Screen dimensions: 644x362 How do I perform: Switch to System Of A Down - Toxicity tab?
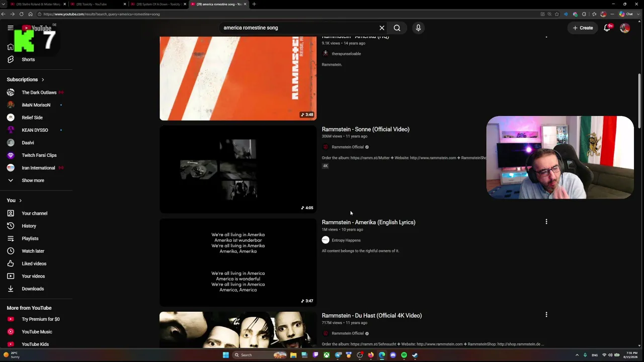click(158, 4)
